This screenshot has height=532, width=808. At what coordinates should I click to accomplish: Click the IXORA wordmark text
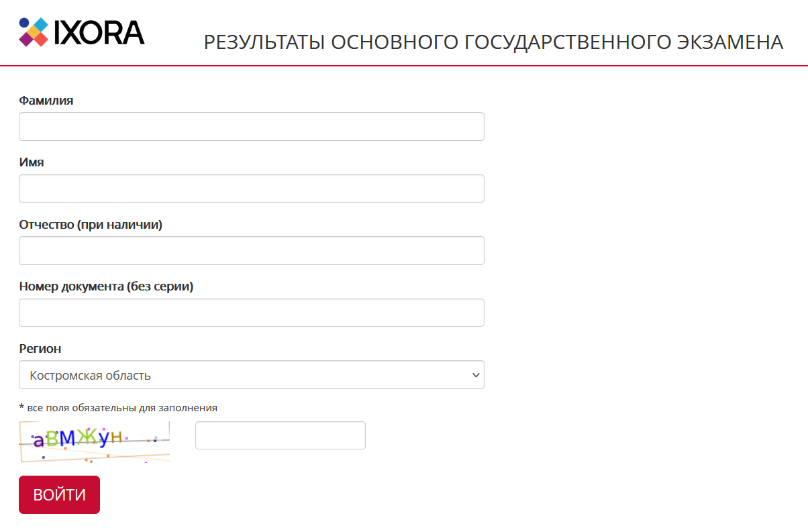(99, 32)
